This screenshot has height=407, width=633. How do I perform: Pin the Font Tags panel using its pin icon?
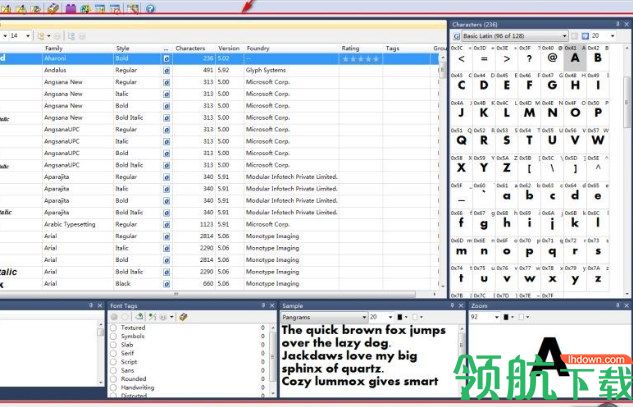pyautogui.click(x=263, y=305)
